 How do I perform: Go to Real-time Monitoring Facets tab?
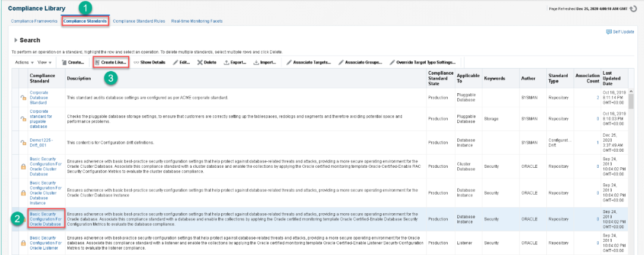[197, 21]
